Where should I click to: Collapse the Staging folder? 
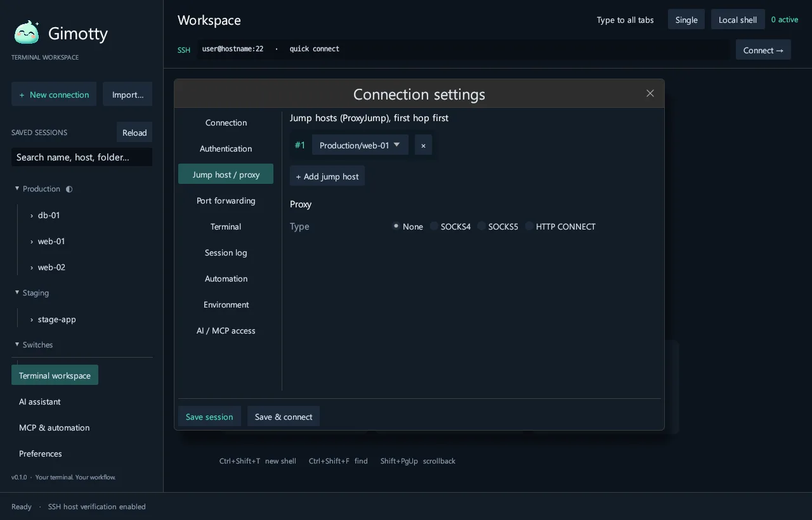tap(17, 292)
